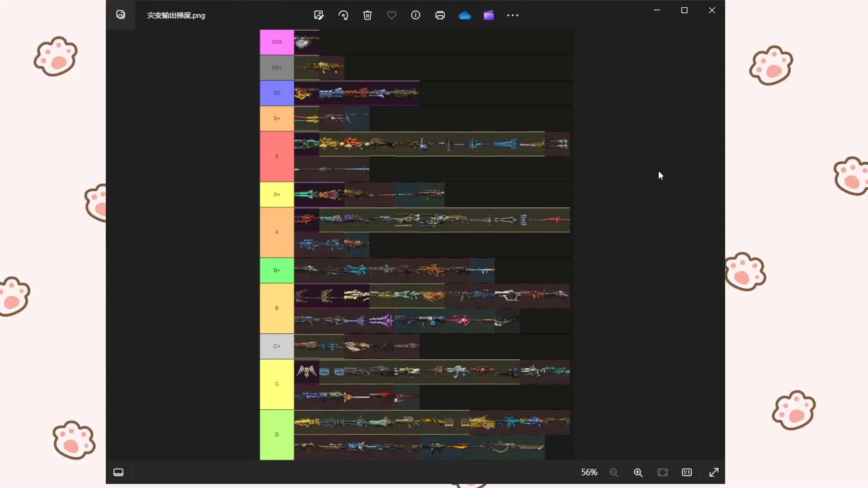Rotate the image with rotate icon
Viewport: 868px width, 488px height.
[343, 15]
